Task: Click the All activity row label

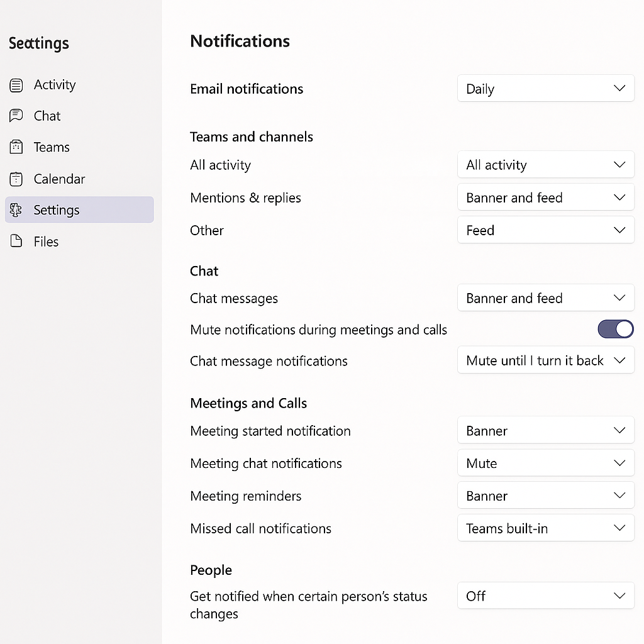Action: click(220, 165)
